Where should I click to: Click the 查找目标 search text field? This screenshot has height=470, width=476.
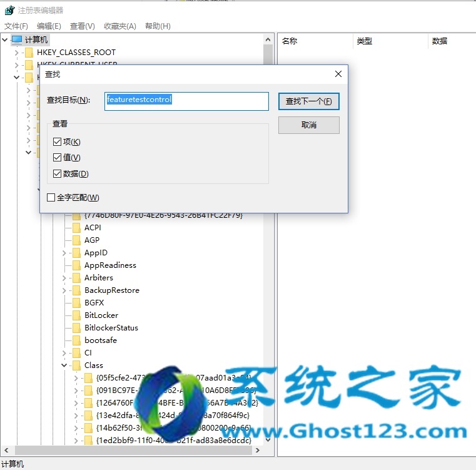(186, 101)
